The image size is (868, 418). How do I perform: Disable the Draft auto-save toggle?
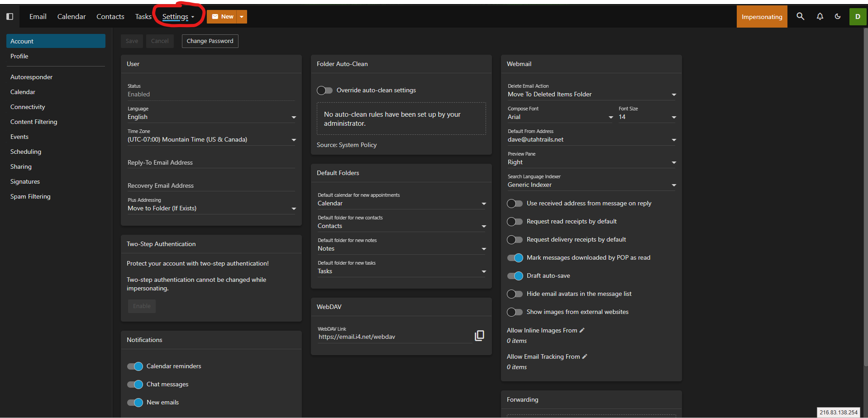pos(515,276)
